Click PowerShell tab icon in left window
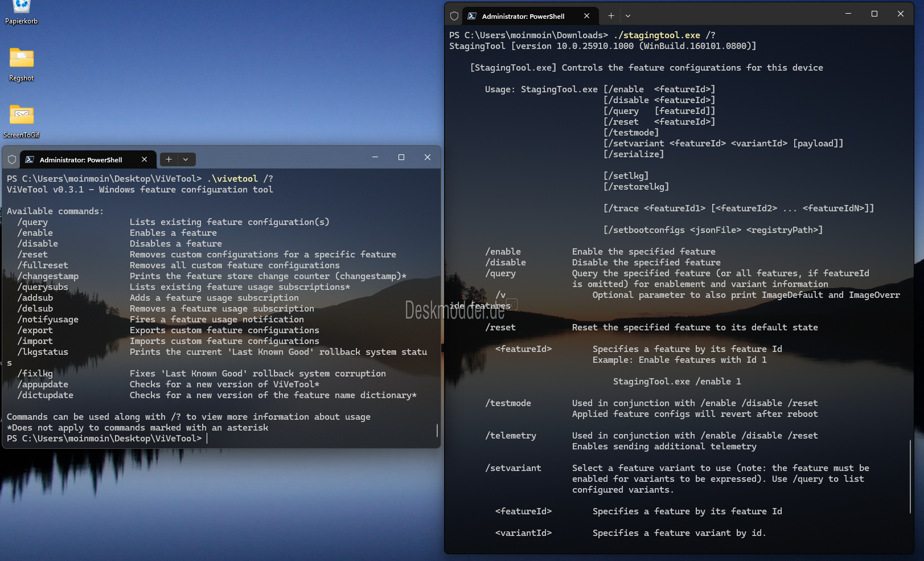This screenshot has width=924, height=561. [30, 159]
